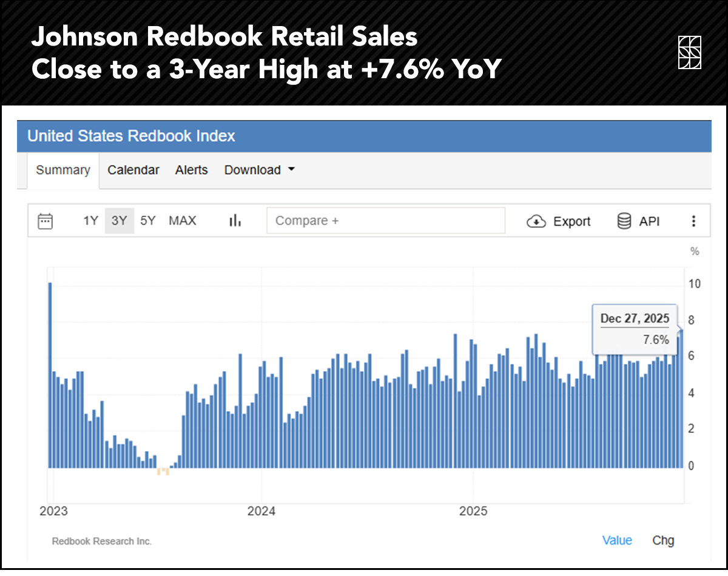Click the API database icon
Viewport: 728px width, 576px height.
[x=624, y=221]
